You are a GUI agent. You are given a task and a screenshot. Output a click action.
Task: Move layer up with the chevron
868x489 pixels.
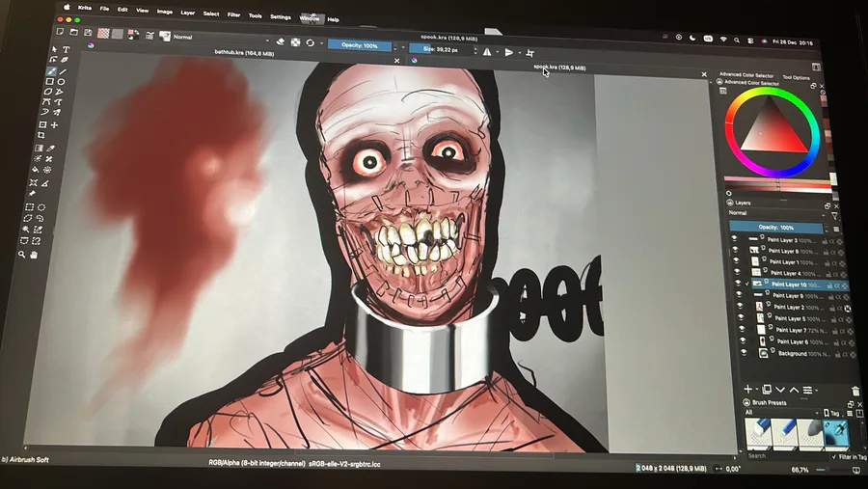pos(794,390)
